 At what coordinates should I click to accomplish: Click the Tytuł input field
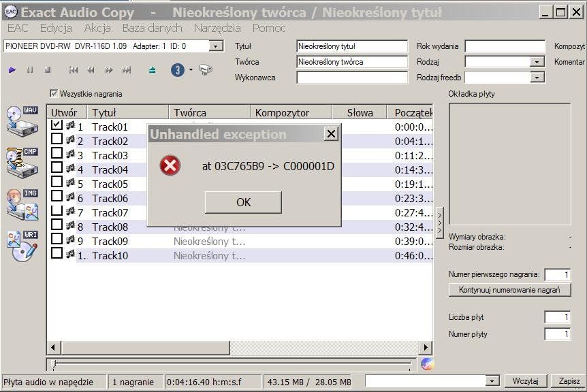tap(352, 46)
